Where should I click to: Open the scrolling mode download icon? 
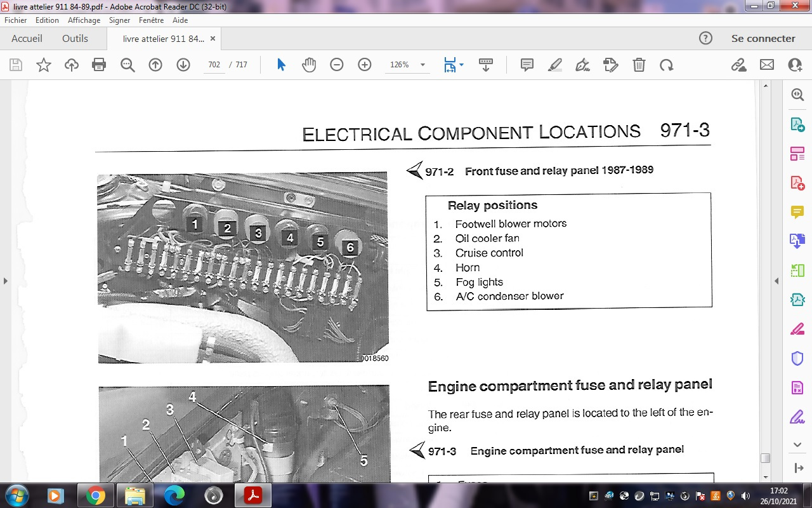pos(486,65)
